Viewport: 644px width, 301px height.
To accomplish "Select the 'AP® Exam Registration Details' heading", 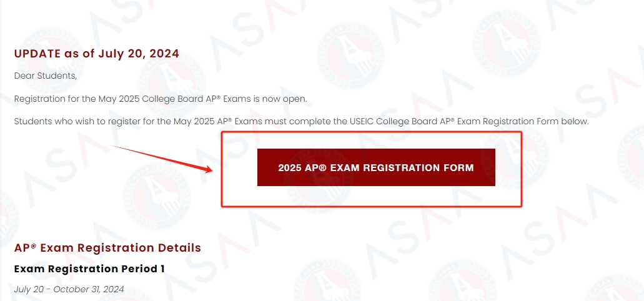I will [107, 248].
